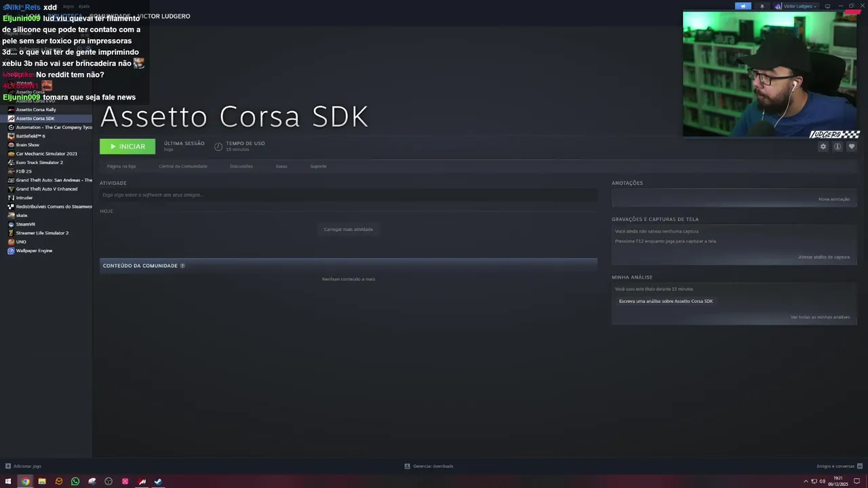
Task: Select Car Mechanic Simulator 2021 entry
Action: pyautogui.click(x=46, y=154)
